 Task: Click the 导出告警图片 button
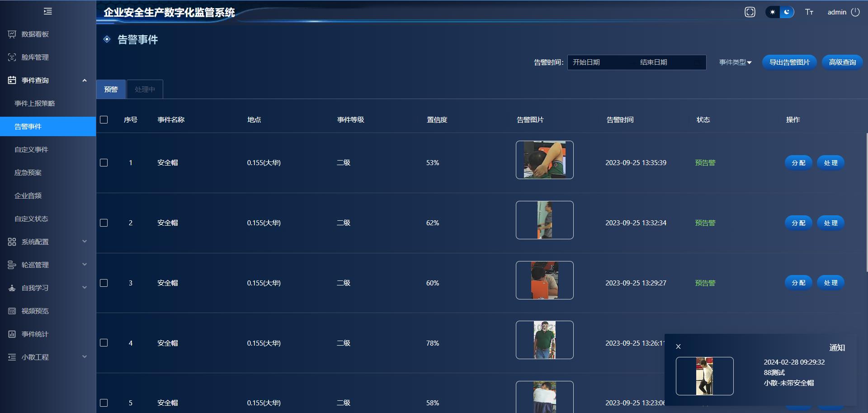tap(789, 62)
